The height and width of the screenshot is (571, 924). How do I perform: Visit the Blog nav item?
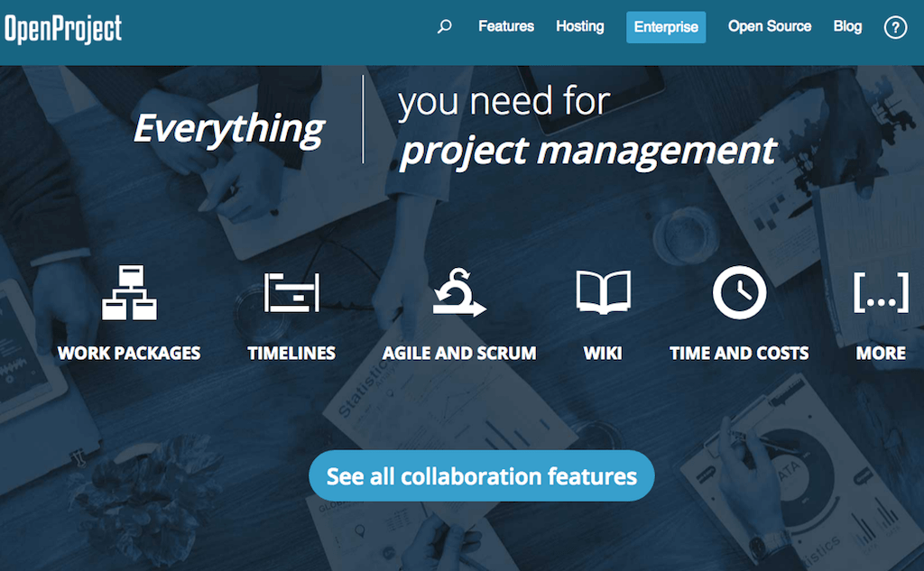point(847,27)
